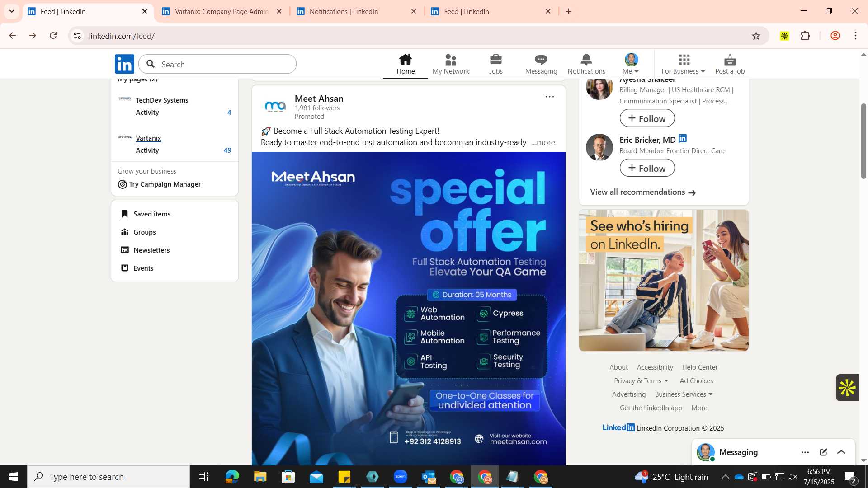
Task: Show hidden system tray icons
Action: 725,477
